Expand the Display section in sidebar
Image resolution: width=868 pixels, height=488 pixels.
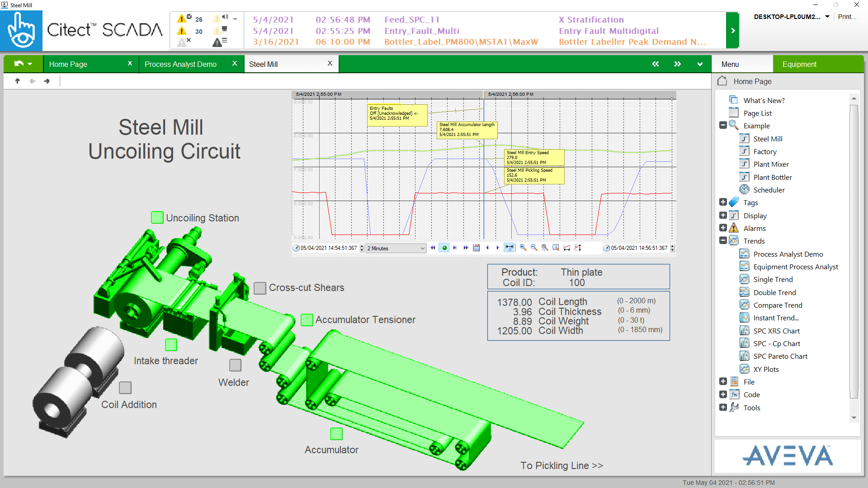pyautogui.click(x=723, y=215)
